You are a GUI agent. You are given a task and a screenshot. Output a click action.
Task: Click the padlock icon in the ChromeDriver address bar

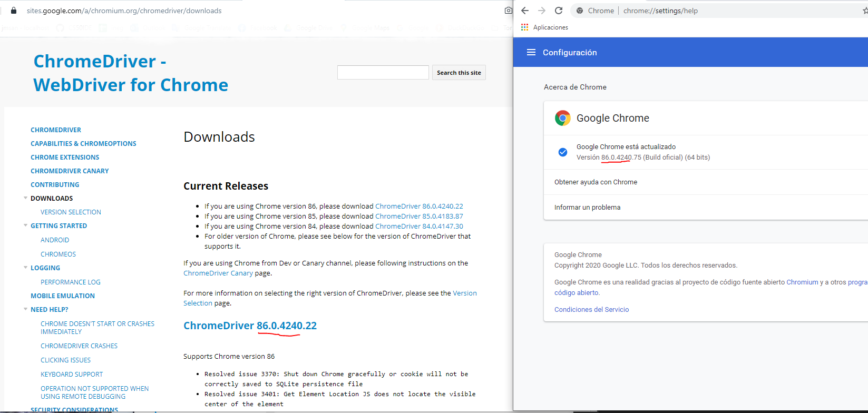click(x=14, y=11)
